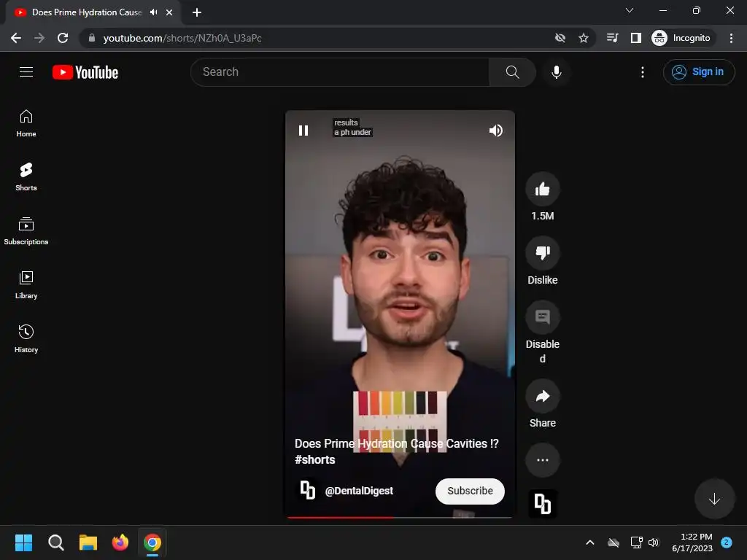The width and height of the screenshot is (747, 560).
Task: Reload the page
Action: (x=63, y=38)
